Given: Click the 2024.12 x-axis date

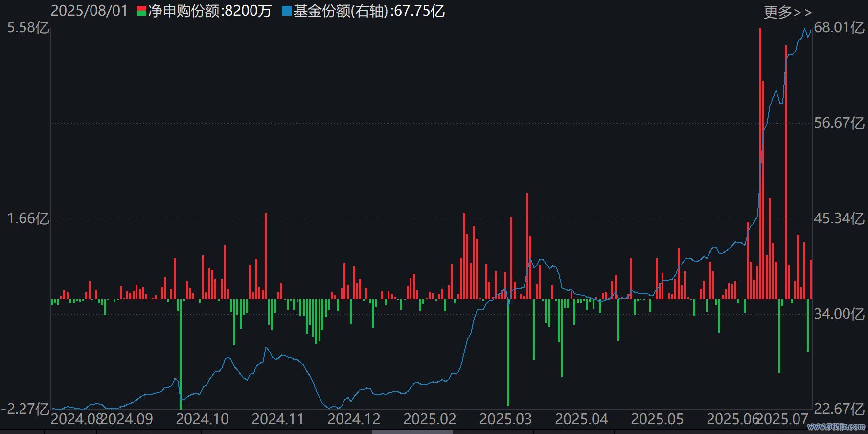Looking at the screenshot, I should pyautogui.click(x=354, y=419).
